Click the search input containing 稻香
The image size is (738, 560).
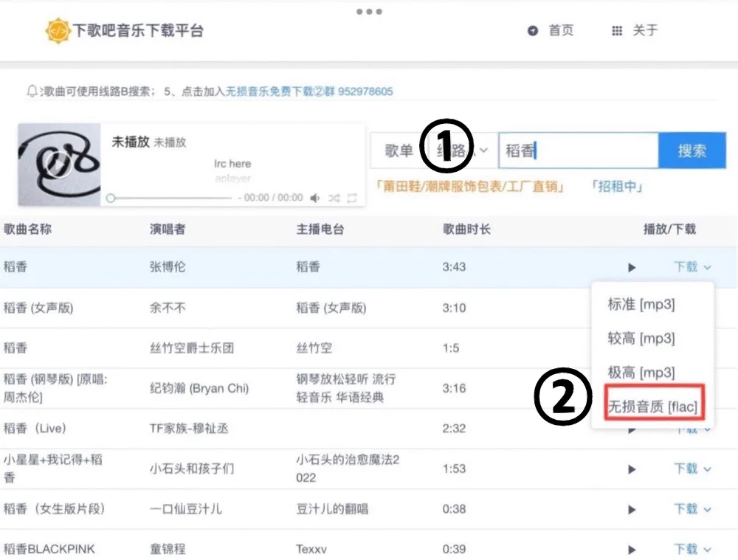tap(578, 150)
